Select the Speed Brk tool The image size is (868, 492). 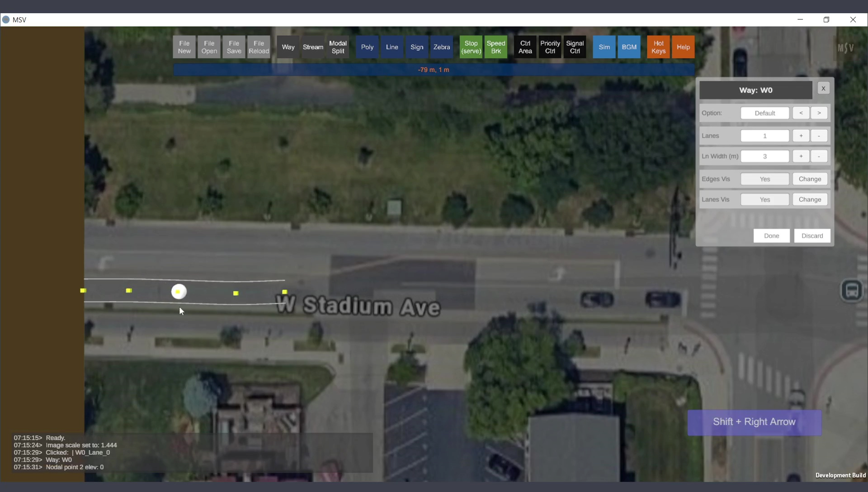click(x=496, y=47)
